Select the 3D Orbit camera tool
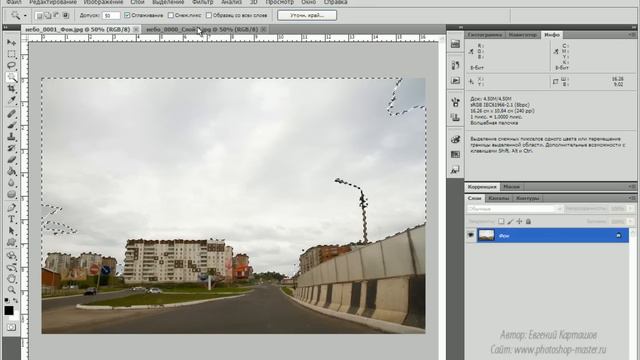Viewport: 640px width, 360px height. pyautogui.click(x=11, y=267)
